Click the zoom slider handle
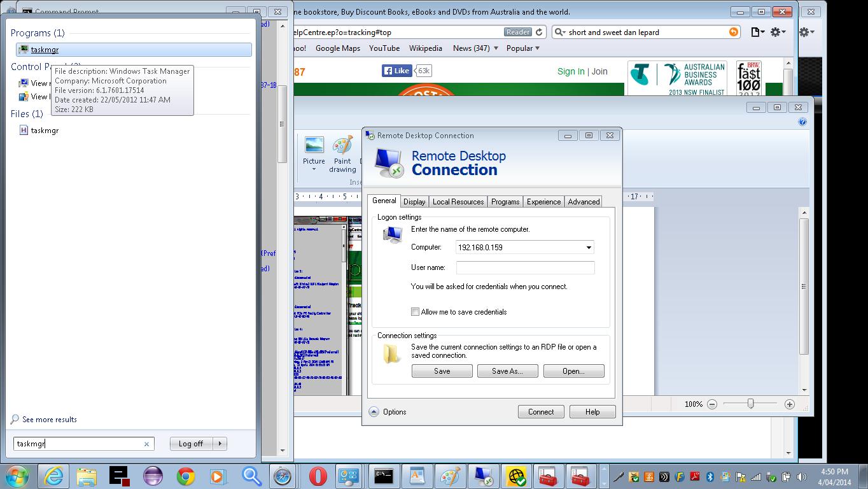 tap(751, 404)
